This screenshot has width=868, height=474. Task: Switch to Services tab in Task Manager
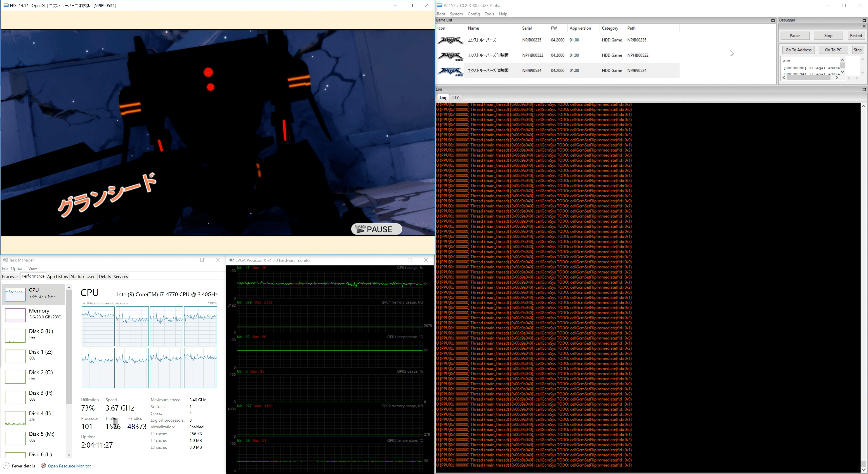coord(121,276)
